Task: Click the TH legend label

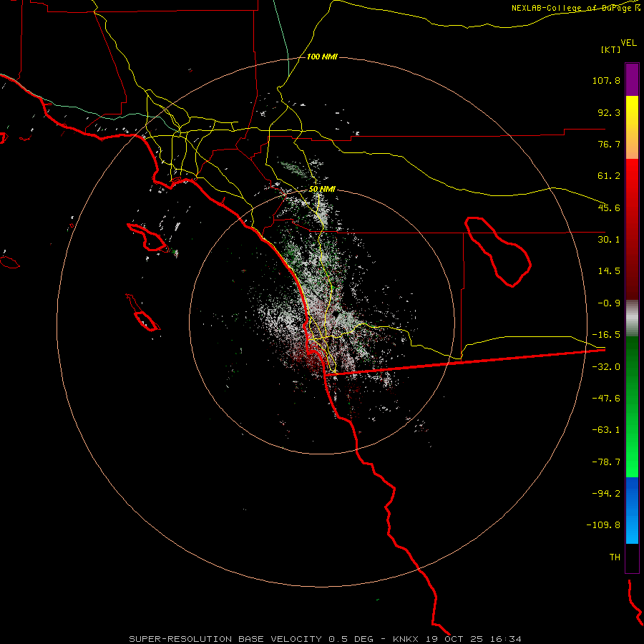Action: pos(615,557)
